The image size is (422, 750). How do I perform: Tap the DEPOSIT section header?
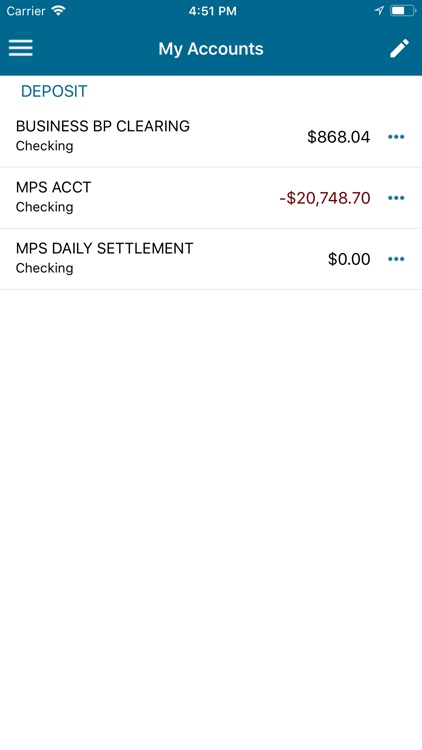[54, 91]
